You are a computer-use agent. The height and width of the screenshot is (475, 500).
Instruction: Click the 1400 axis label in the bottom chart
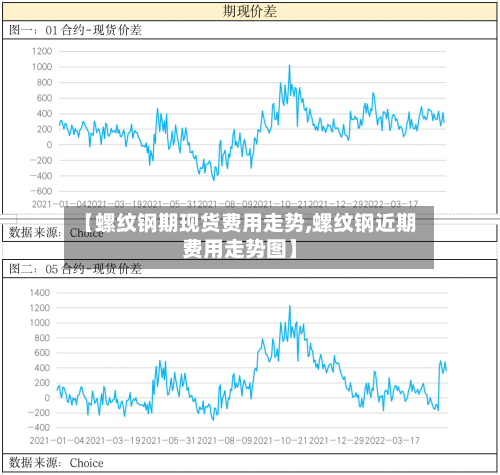click(40, 293)
